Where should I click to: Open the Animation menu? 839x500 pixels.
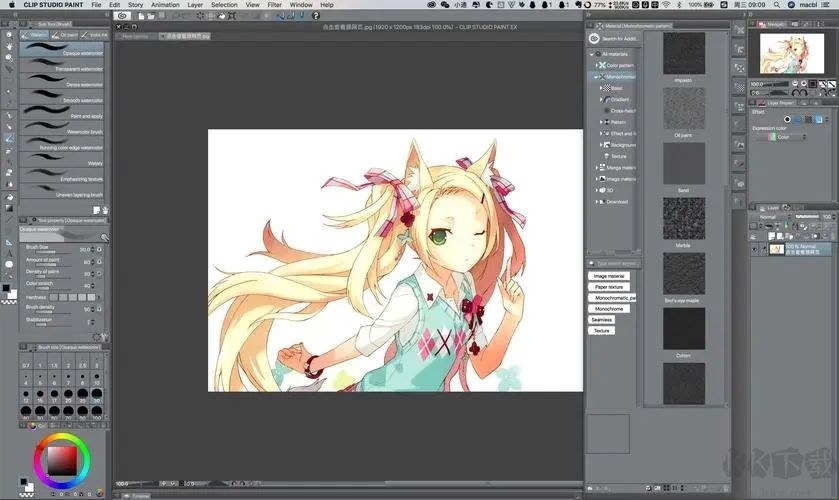(165, 5)
